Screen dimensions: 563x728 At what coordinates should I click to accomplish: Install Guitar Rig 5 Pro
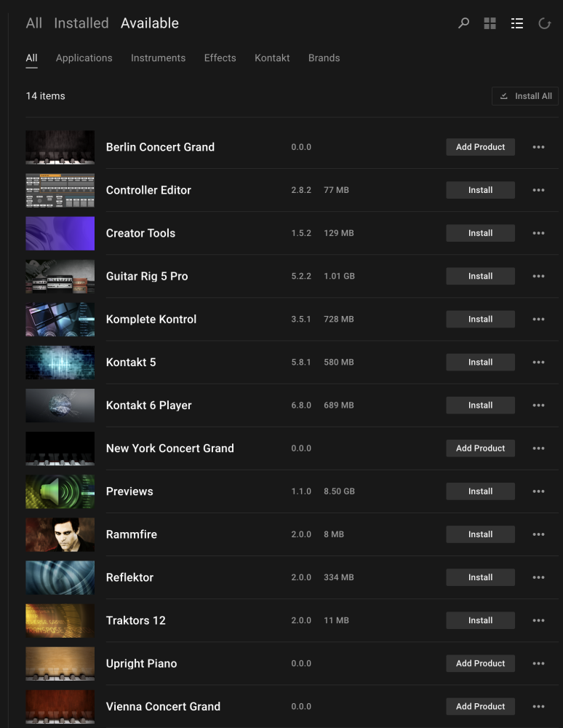(481, 276)
